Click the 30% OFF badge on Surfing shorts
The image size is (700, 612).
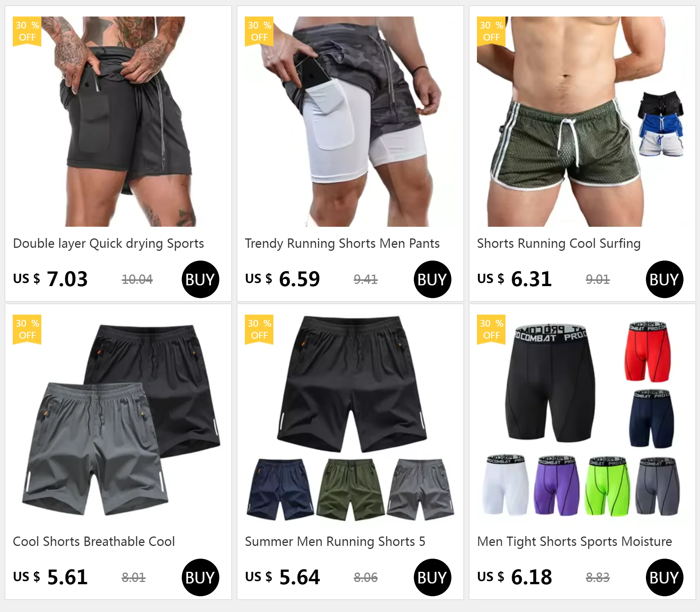tap(491, 32)
